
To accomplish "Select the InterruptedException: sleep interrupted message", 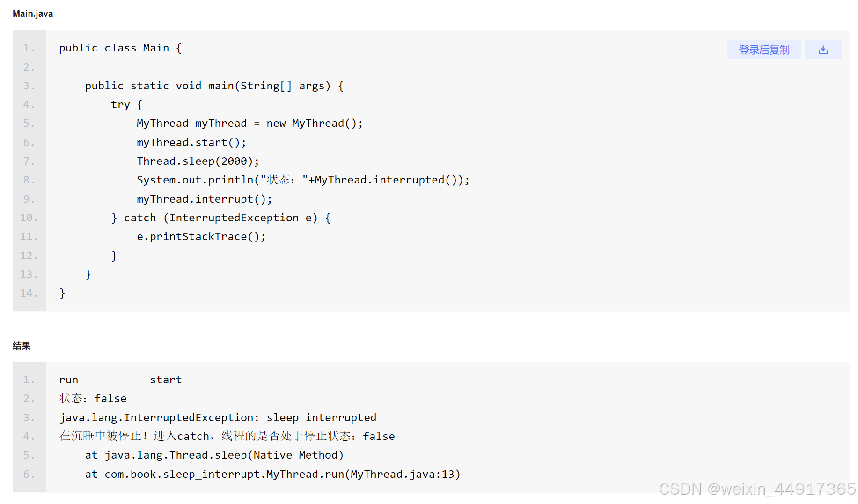I will pos(217,417).
